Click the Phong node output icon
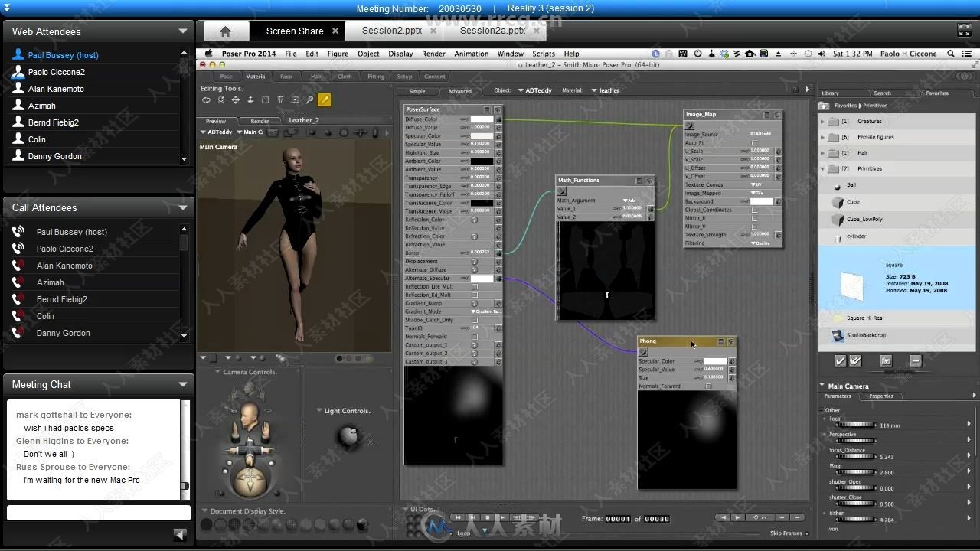Screen dimensions: 980x551 643,352
